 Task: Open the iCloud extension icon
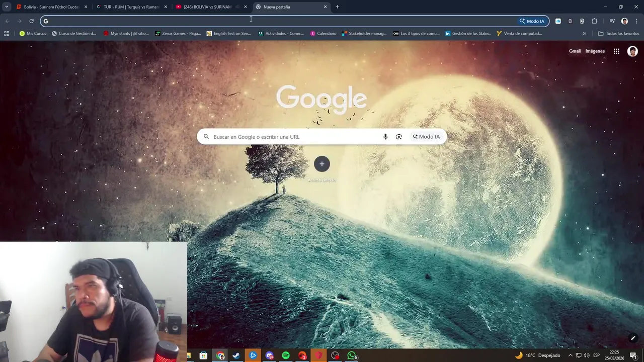(x=558, y=21)
